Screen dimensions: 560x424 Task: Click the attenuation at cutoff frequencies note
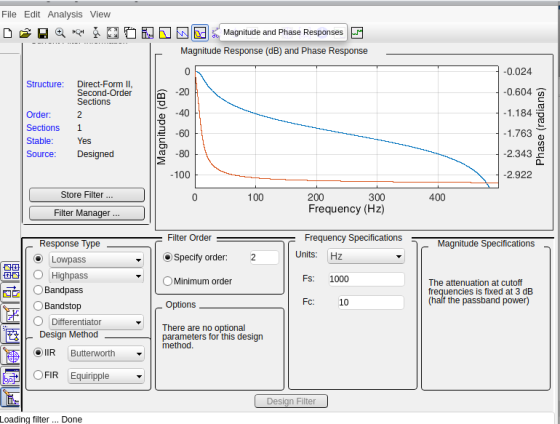pyautogui.click(x=480, y=291)
